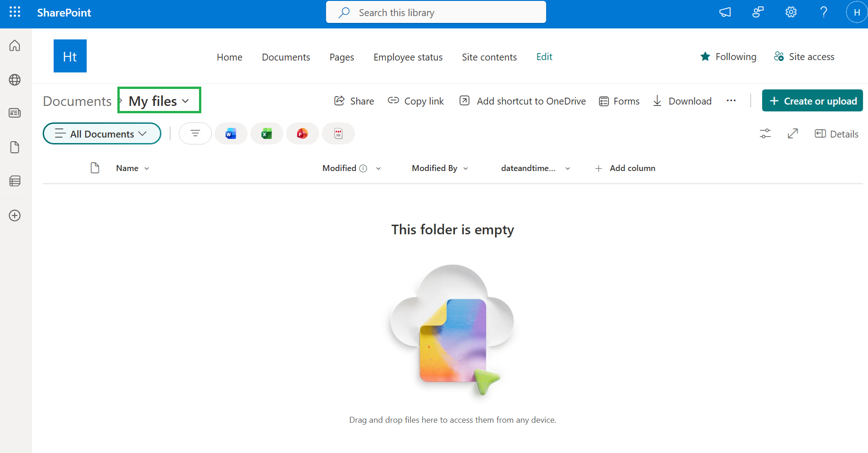Viewport: 868px width, 453px height.
Task: Download the folder contents
Action: point(682,101)
